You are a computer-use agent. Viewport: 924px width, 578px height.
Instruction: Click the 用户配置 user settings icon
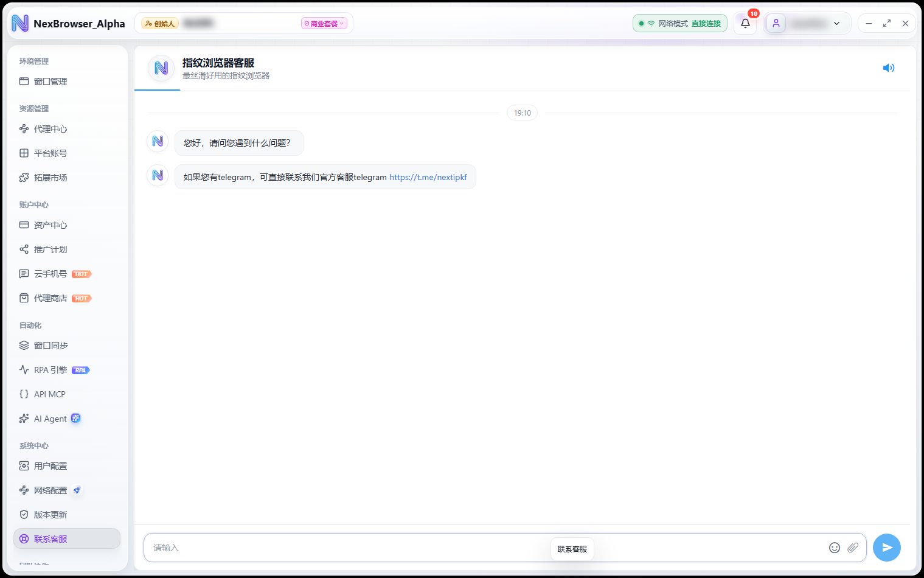(24, 466)
